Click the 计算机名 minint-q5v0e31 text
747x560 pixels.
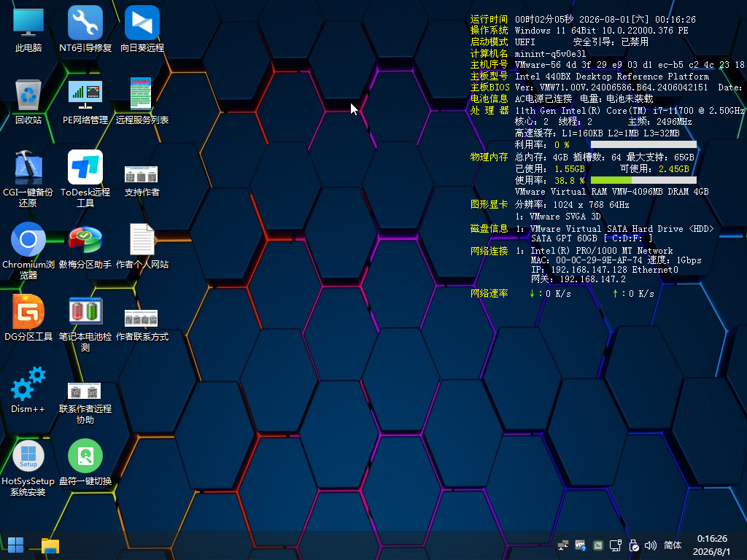pyautogui.click(x=550, y=54)
